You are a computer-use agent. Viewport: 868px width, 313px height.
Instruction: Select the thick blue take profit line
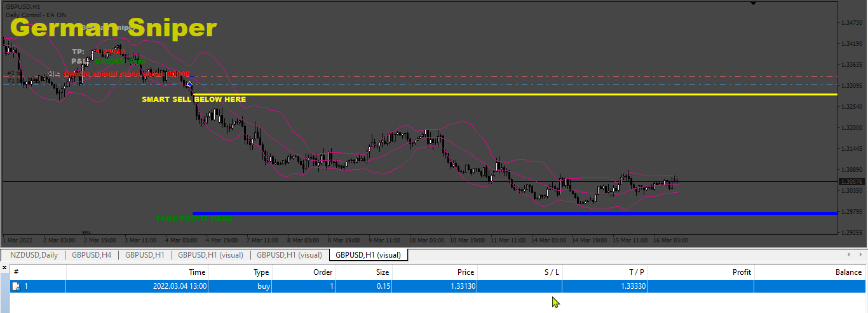click(515, 214)
